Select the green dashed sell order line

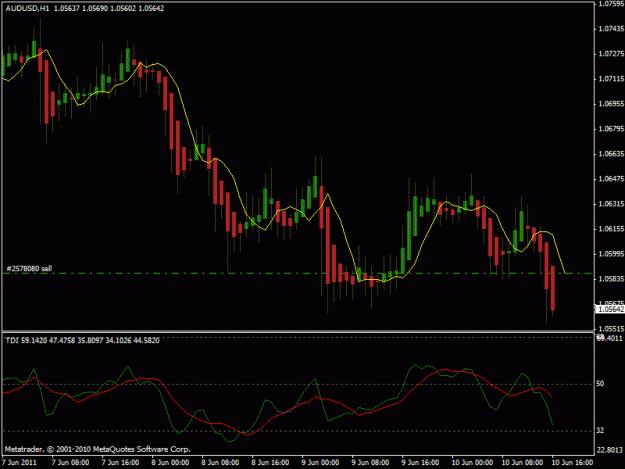click(297, 273)
